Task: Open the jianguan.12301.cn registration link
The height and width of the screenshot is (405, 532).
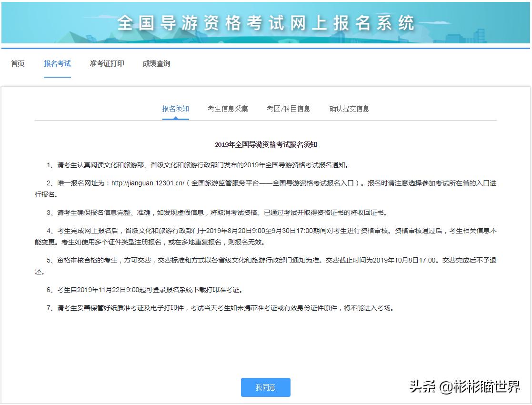Action: coord(147,183)
